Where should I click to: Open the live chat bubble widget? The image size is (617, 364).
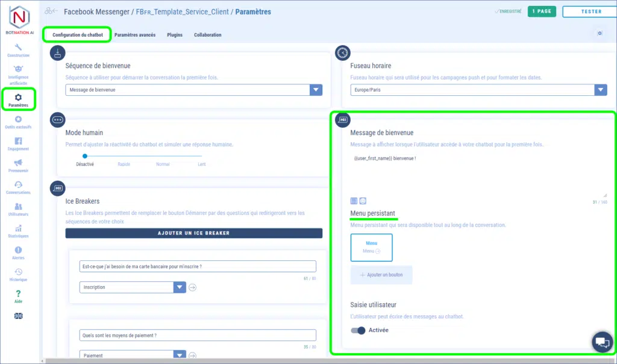tap(601, 342)
